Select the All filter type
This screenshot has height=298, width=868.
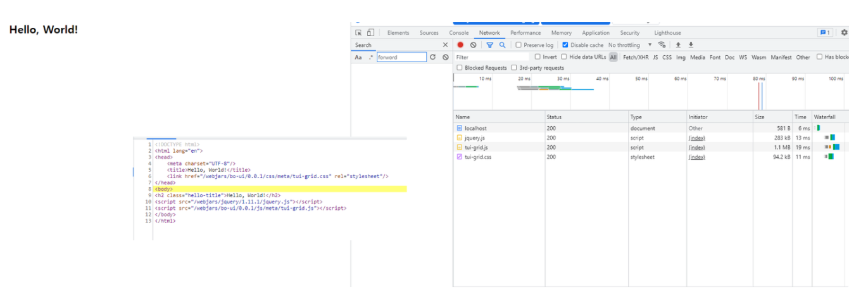pos(613,57)
